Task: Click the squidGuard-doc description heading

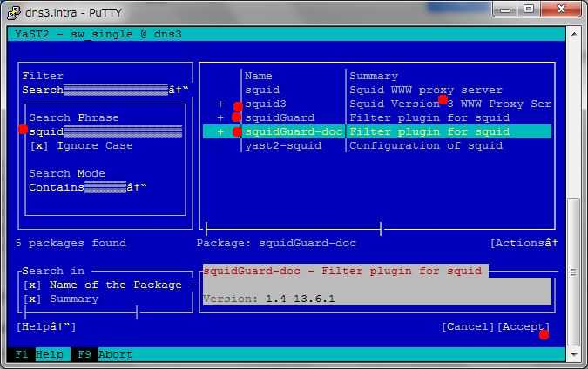Action: (x=342, y=272)
